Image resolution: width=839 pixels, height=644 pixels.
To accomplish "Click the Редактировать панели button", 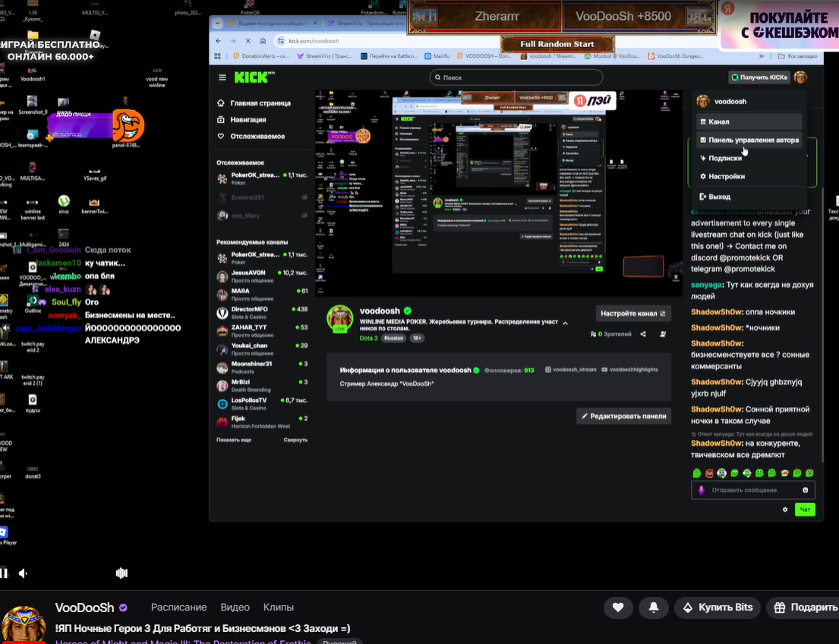I will 623,416.
